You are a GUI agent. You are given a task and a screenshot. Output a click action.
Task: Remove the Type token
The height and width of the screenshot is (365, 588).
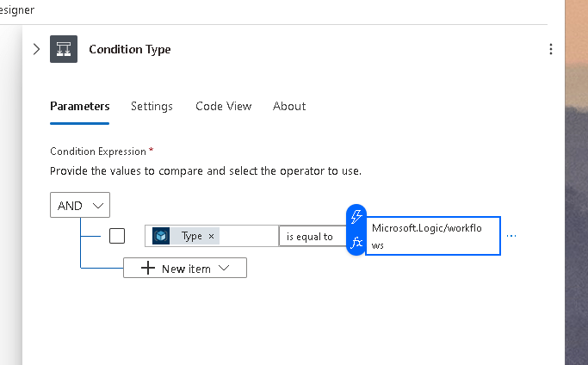[211, 236]
